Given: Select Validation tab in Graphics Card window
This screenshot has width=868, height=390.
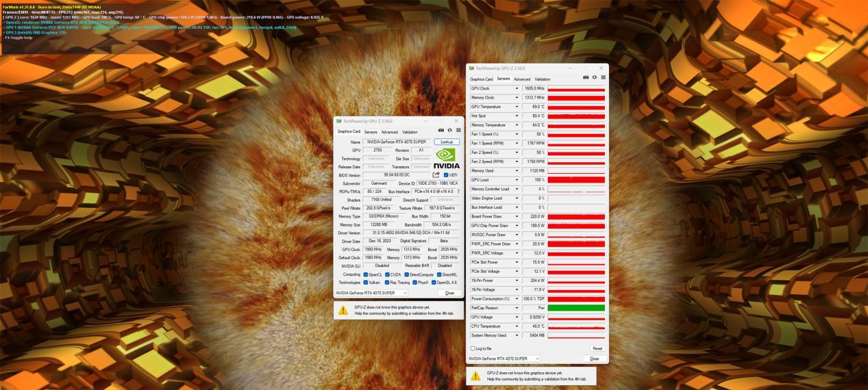Looking at the screenshot, I should pyautogui.click(x=410, y=132).
